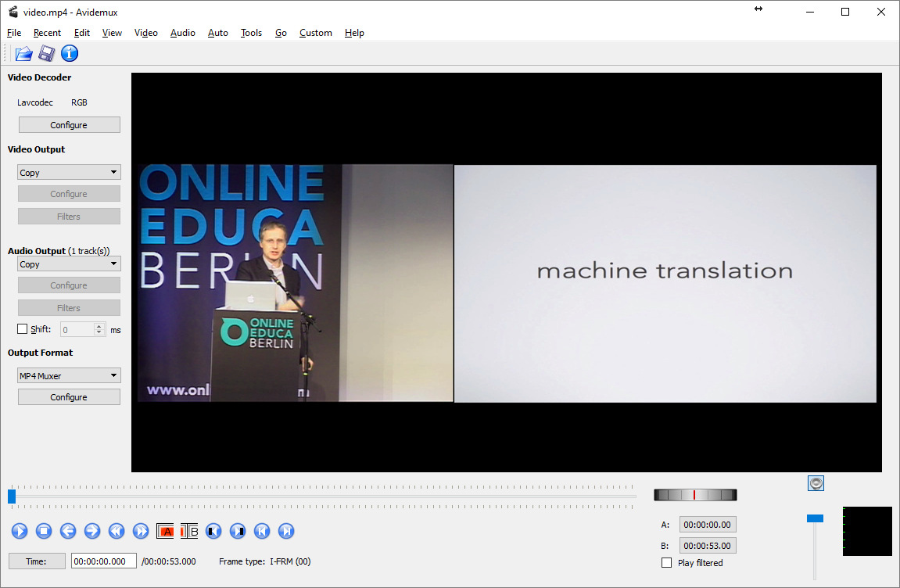Enable the audio Shift checkbox

click(x=23, y=329)
